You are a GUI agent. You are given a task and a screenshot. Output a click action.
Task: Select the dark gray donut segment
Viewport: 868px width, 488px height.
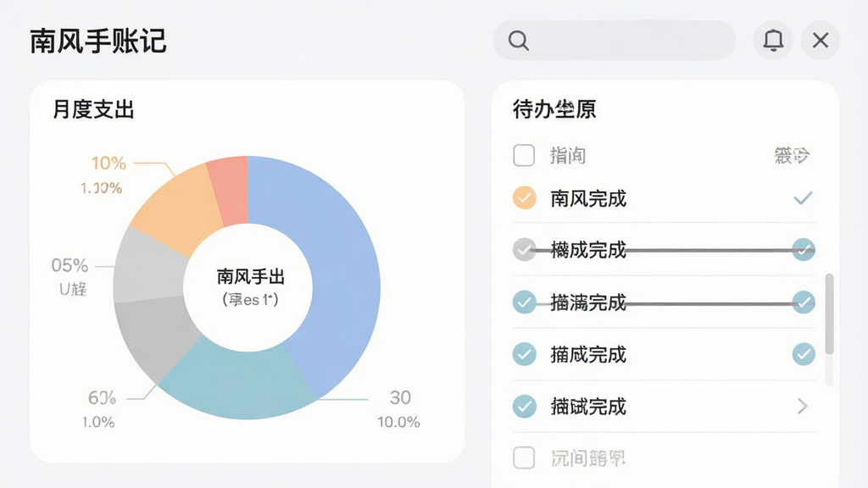click(155, 334)
